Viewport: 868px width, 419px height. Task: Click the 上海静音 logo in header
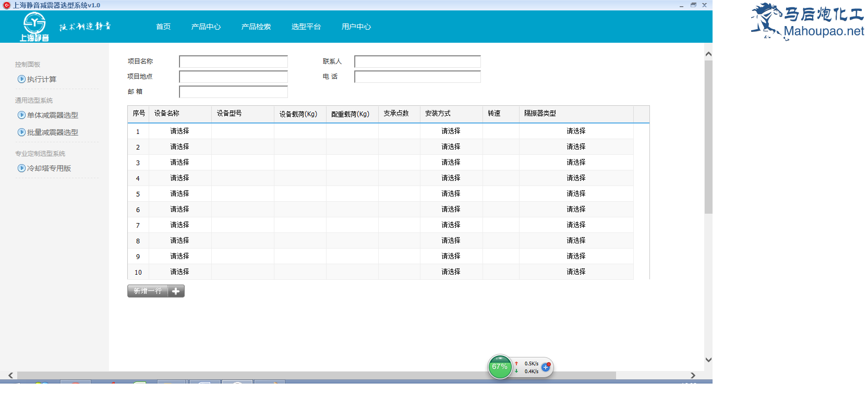(34, 27)
